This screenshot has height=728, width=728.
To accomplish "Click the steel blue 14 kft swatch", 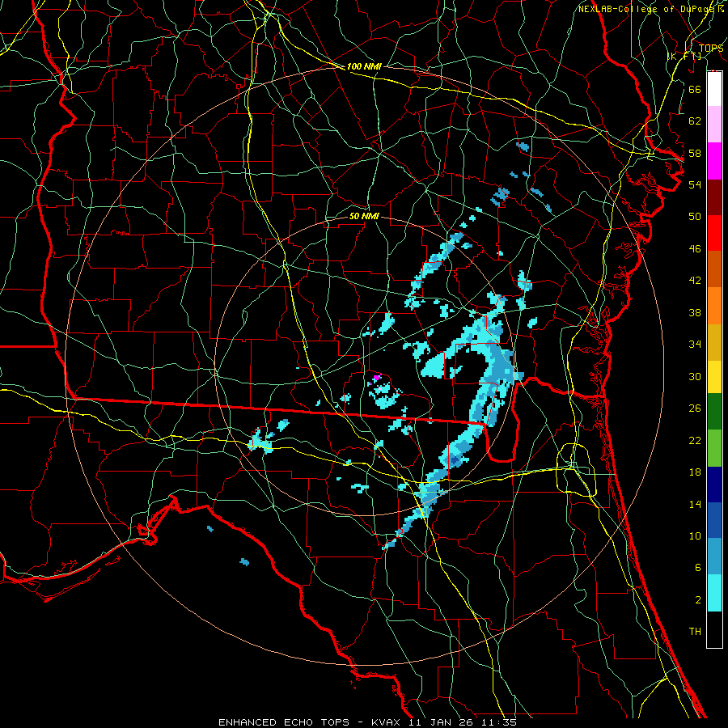I will point(714,557).
